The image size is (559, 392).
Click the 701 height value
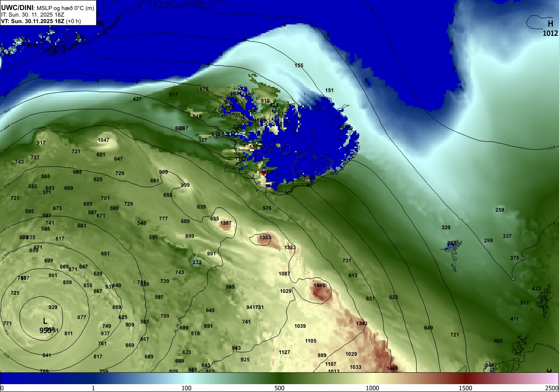(x=105, y=198)
